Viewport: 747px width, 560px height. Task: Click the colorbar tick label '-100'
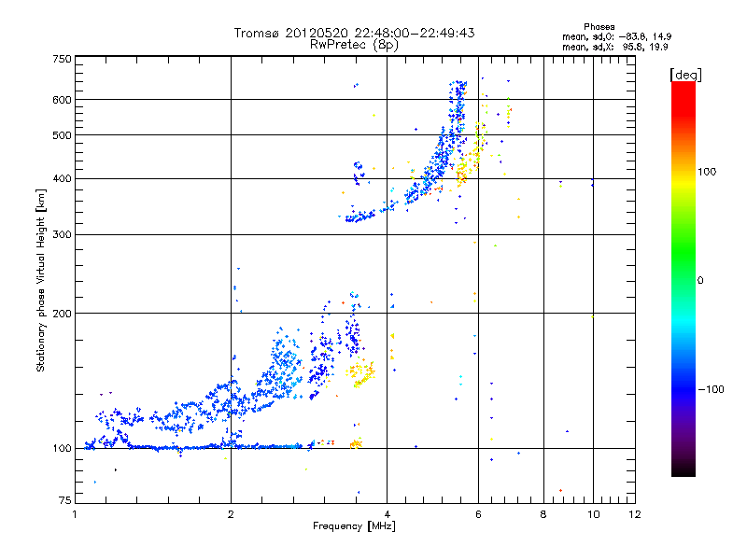(711, 389)
